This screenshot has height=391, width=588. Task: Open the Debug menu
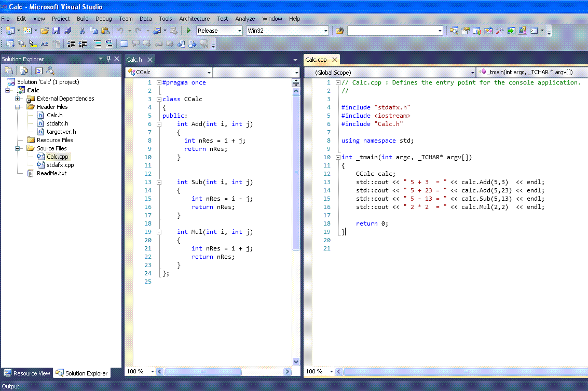pos(103,19)
